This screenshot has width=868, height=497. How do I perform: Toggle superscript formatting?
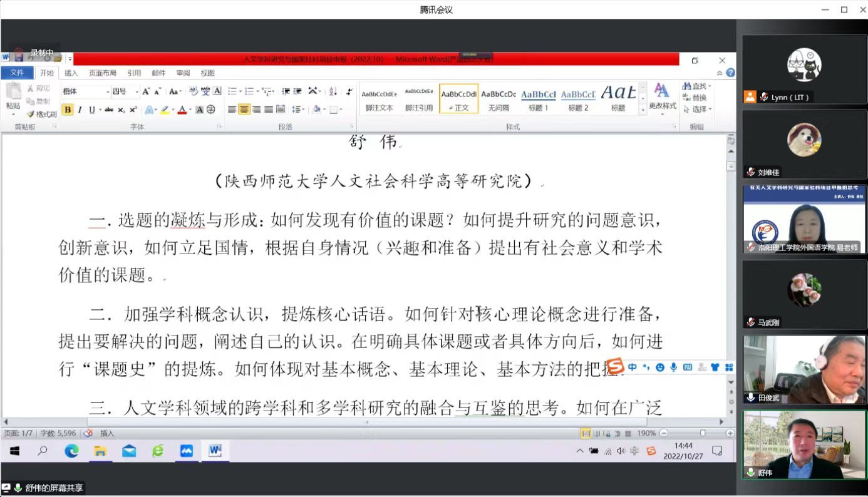click(x=133, y=110)
